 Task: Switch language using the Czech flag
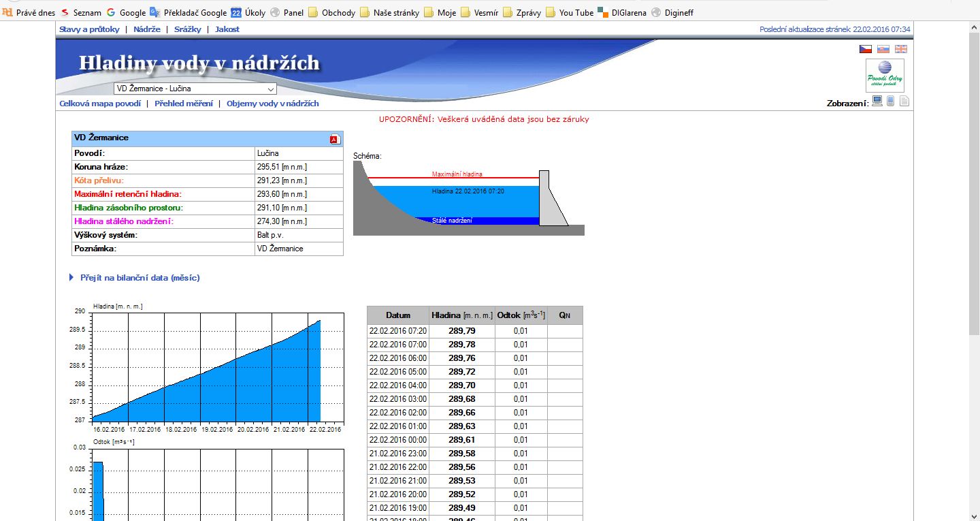pos(865,49)
